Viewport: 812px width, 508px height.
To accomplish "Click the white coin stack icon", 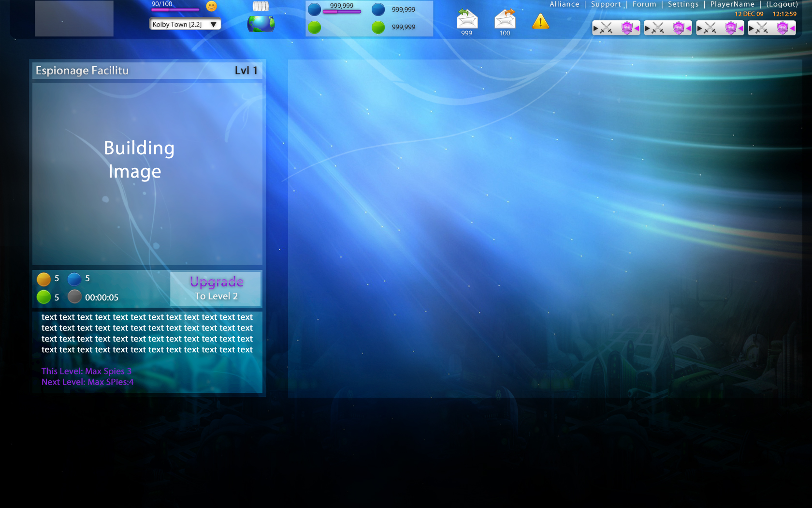I will (261, 6).
